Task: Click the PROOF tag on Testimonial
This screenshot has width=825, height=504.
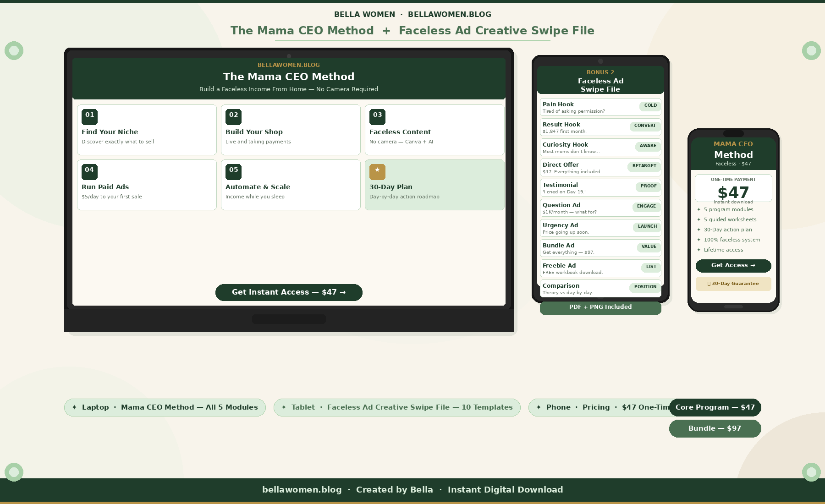Action: (x=648, y=186)
